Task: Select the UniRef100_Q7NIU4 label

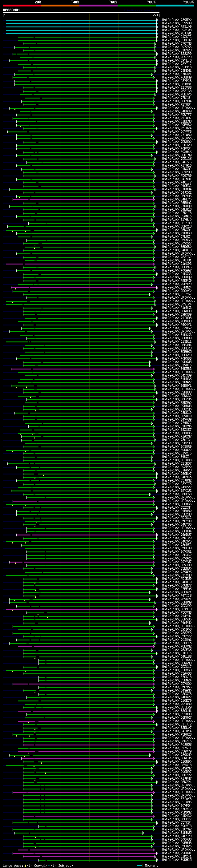Action: tap(176, 98)
